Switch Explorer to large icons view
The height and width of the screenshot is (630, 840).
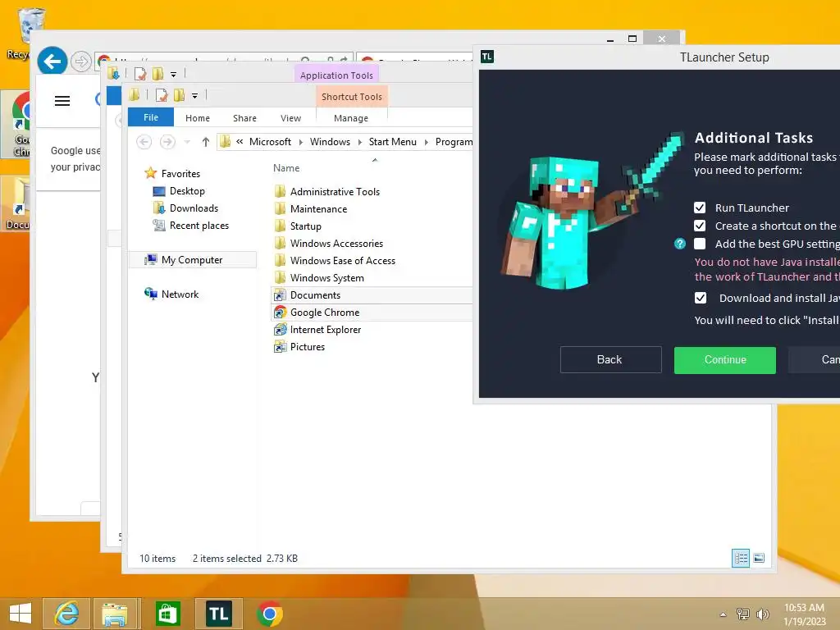(x=759, y=558)
